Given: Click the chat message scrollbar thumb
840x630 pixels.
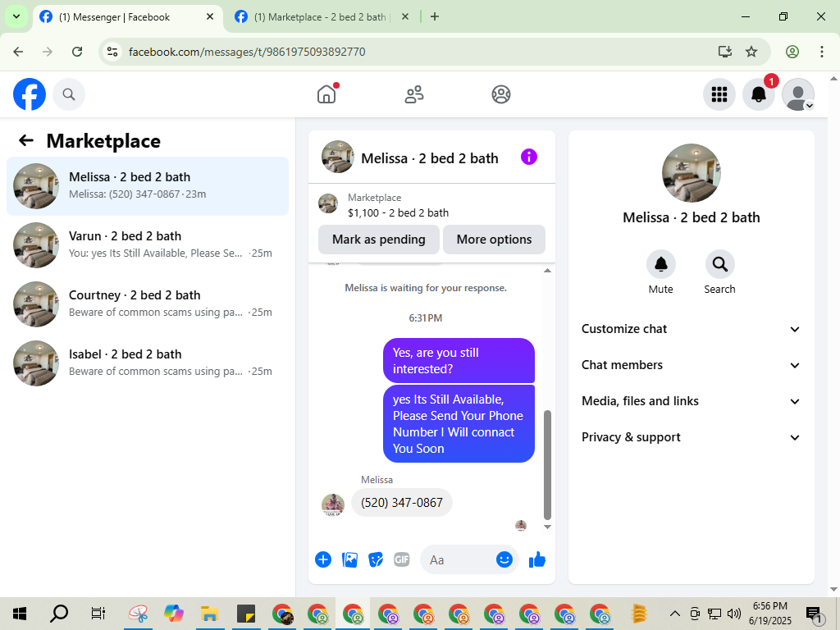Looking at the screenshot, I should click(547, 465).
